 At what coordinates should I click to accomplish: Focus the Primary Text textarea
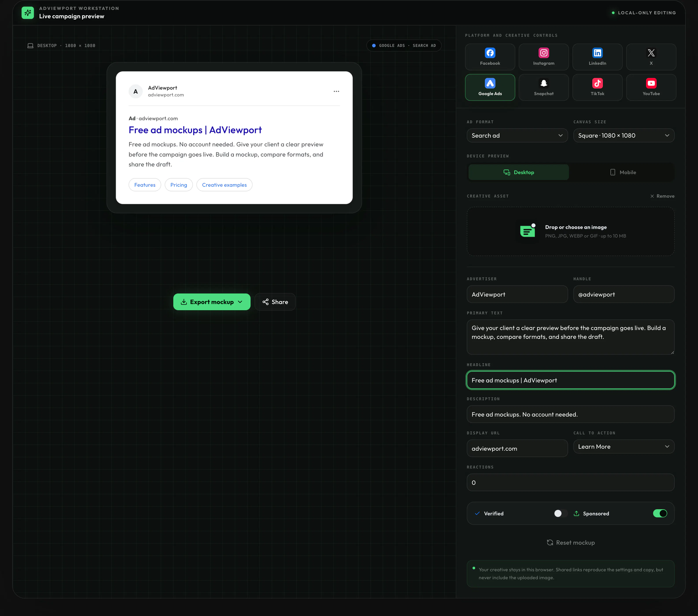click(570, 337)
